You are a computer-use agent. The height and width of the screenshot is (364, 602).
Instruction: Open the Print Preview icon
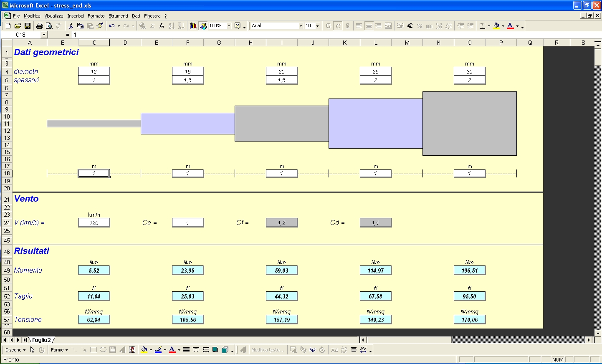49,26
